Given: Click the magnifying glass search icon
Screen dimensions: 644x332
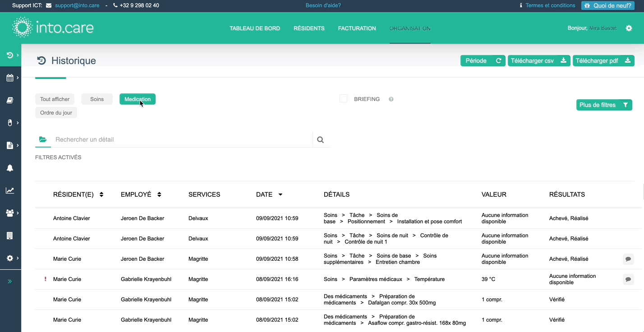Looking at the screenshot, I should point(320,140).
